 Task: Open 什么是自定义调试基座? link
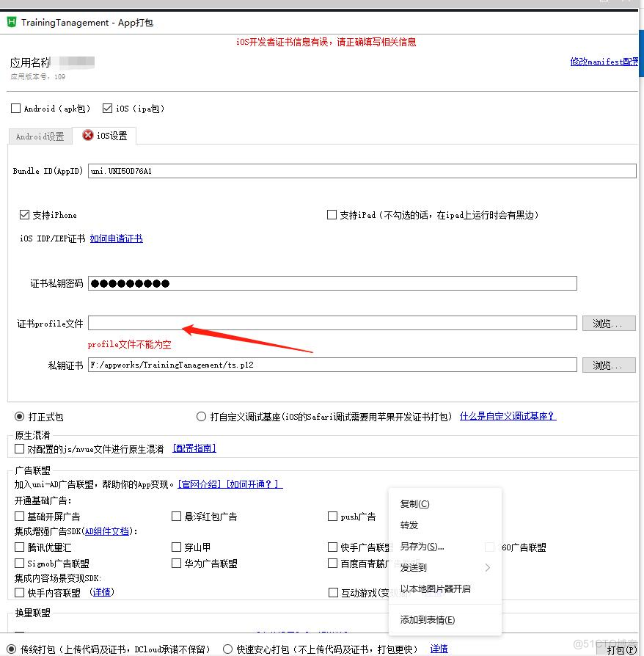[508, 416]
